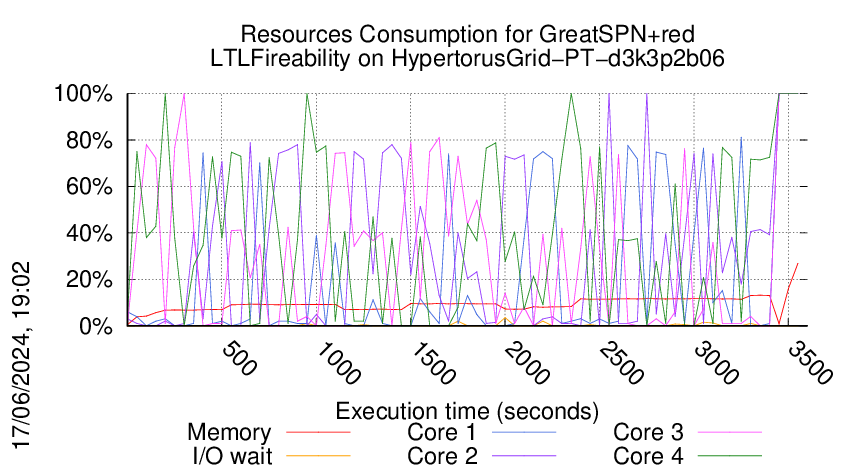
Task: Click the Core 3 legend label
Action: point(648,432)
